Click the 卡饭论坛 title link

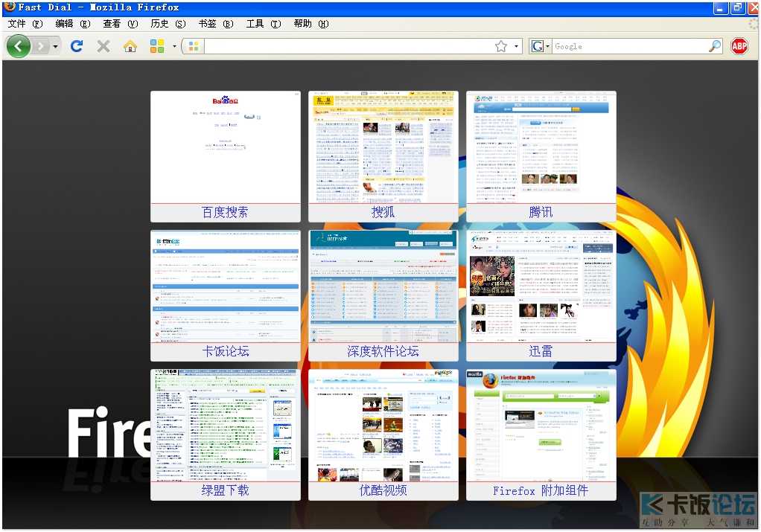click(x=225, y=352)
